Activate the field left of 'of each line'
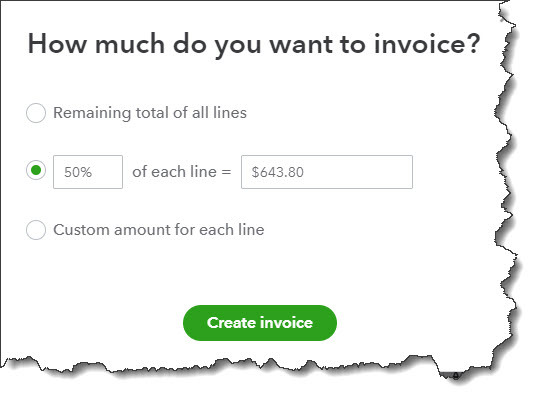This screenshot has width=540, height=400. click(88, 172)
